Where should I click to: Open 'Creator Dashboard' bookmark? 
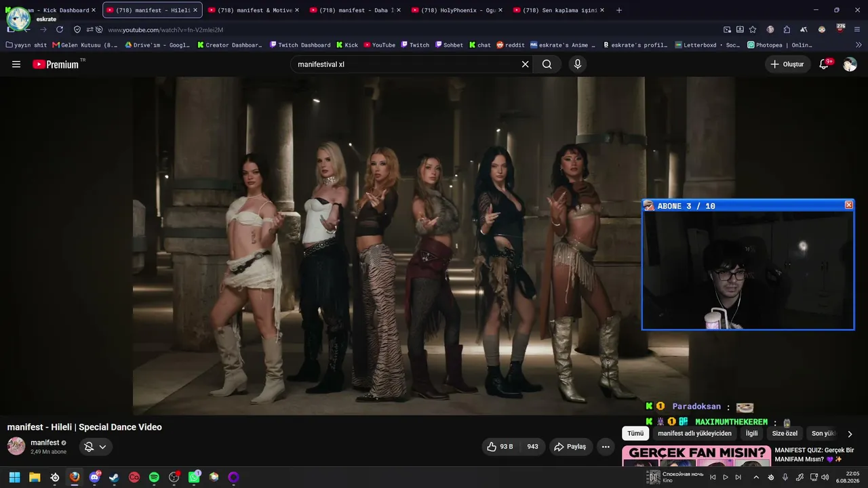point(230,45)
